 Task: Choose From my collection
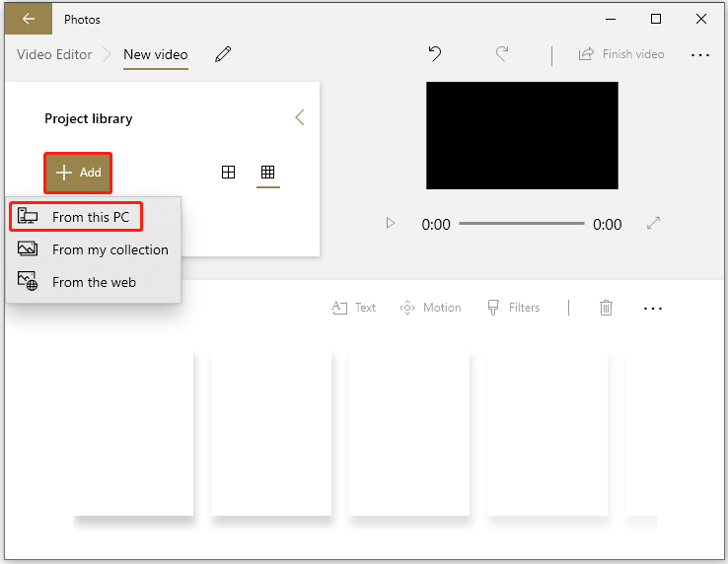coord(93,249)
